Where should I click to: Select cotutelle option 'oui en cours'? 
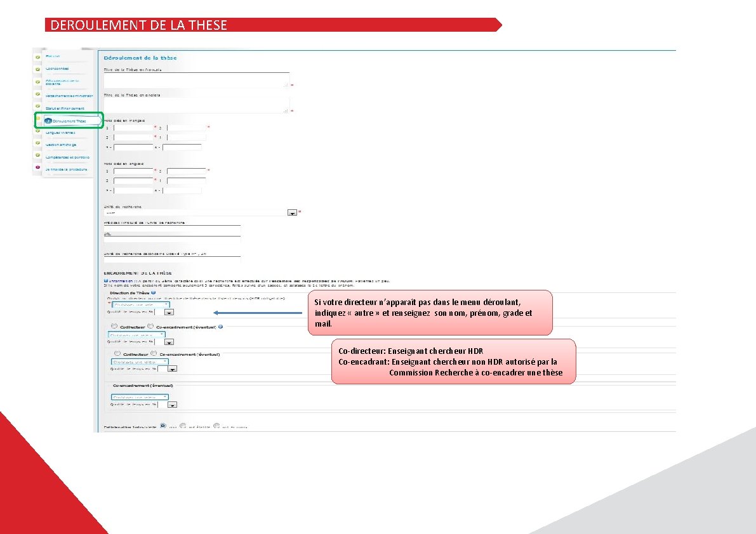coord(216,426)
